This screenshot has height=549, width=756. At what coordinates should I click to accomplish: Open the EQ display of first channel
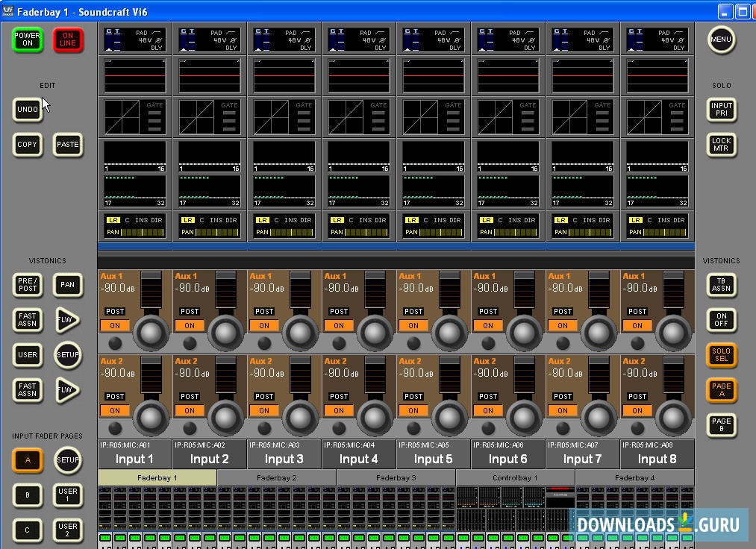pyautogui.click(x=135, y=75)
